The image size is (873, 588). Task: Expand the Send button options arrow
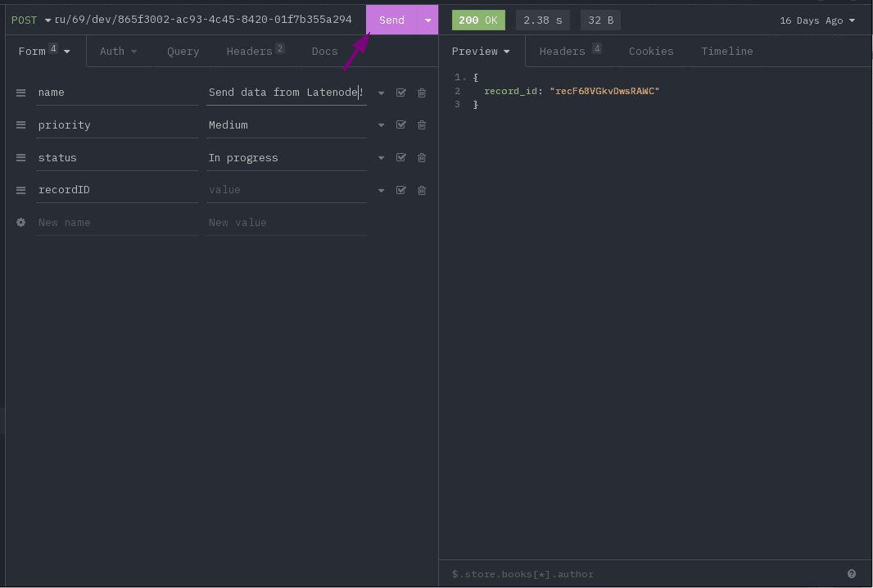tap(427, 20)
